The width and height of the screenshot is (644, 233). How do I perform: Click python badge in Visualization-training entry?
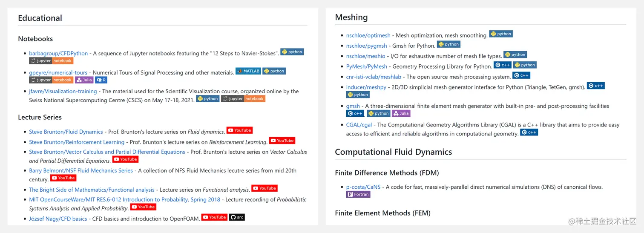tap(208, 99)
